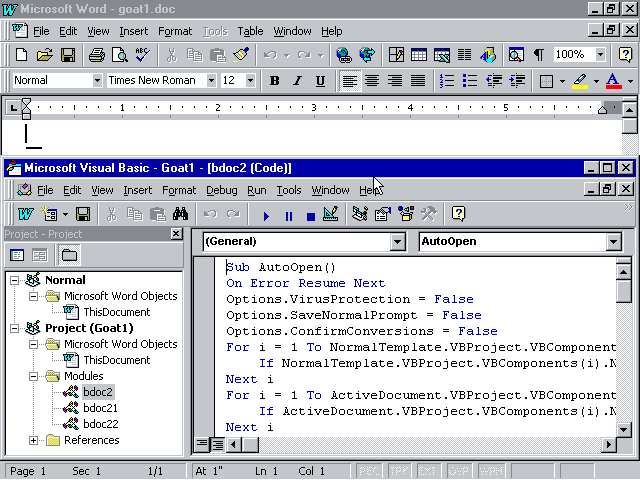Open the Word Insert menu
Viewport: 640px width, 480px height.
click(133, 31)
